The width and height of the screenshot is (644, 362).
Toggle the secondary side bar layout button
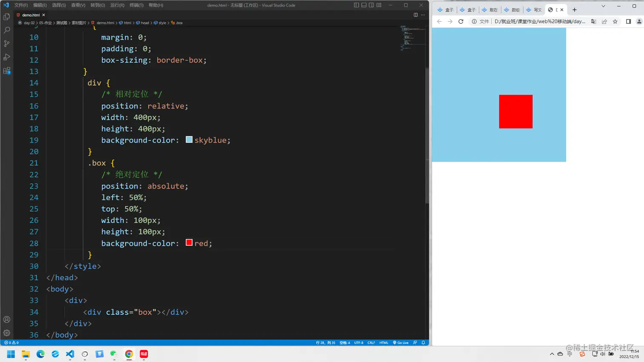371,5
